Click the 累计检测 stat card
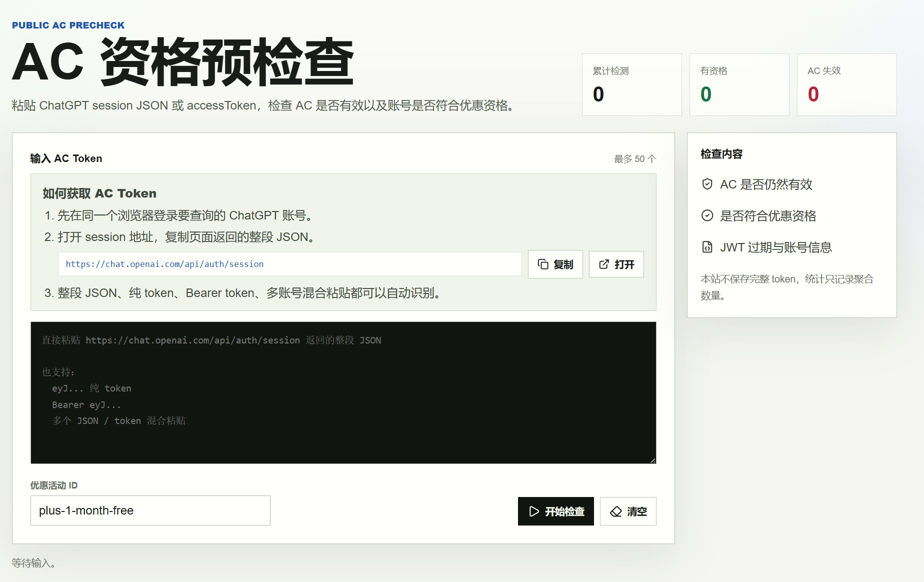This screenshot has width=924, height=582. coord(632,85)
